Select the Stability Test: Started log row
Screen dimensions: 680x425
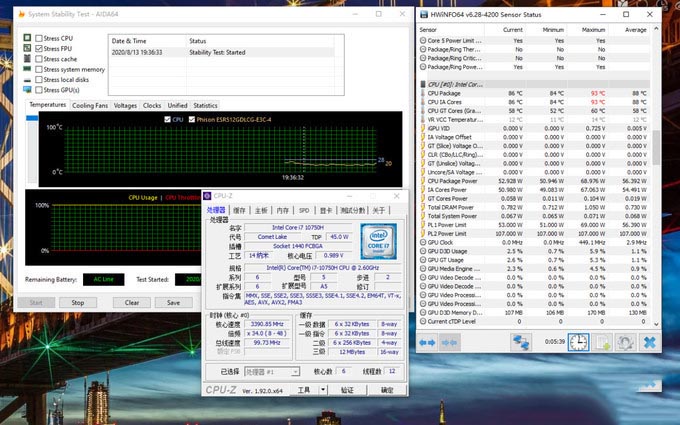tap(221, 52)
